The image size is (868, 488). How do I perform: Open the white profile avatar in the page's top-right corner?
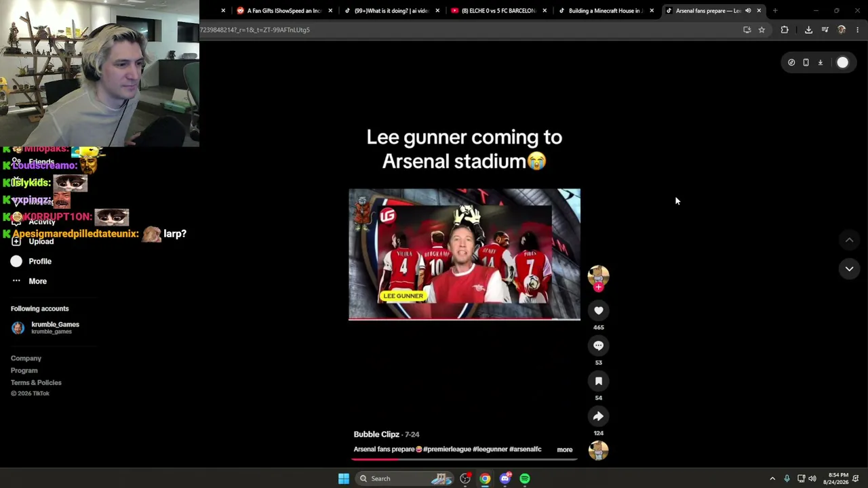[x=842, y=62]
